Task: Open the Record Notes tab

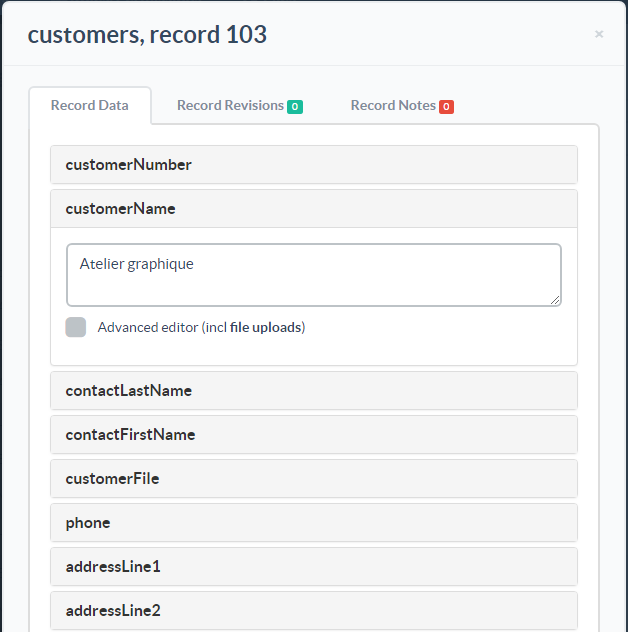Action: 402,106
